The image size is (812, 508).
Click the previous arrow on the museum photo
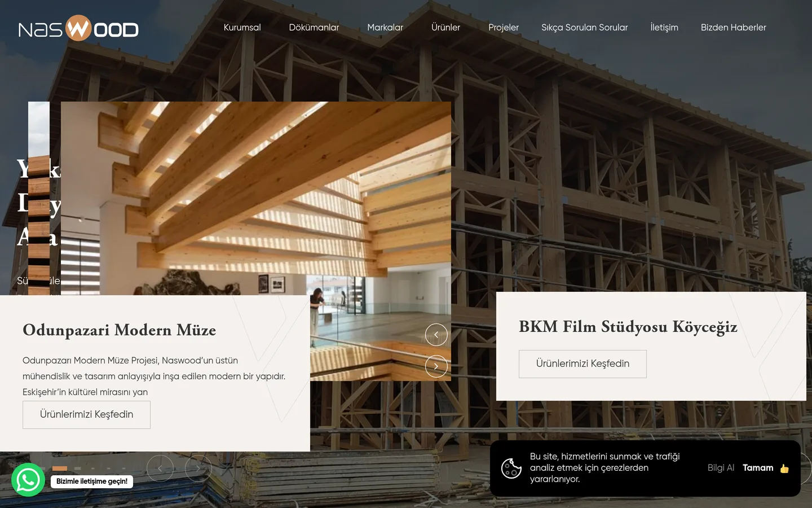click(x=436, y=335)
